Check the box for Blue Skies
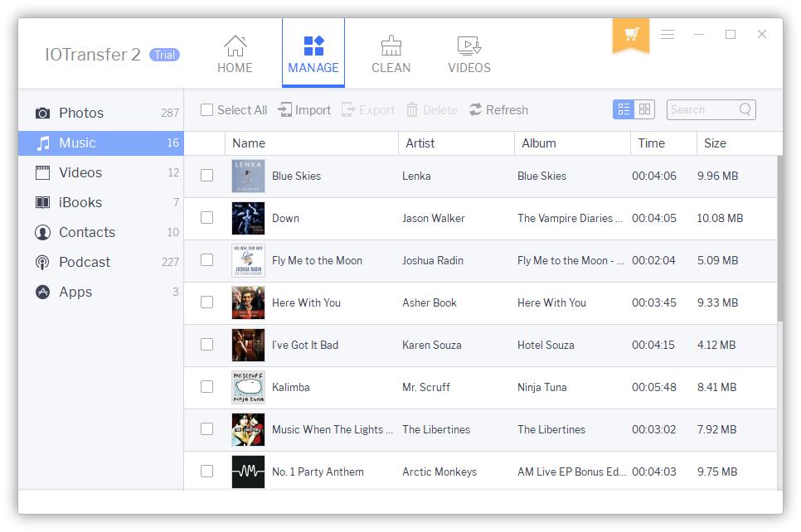 [x=207, y=176]
